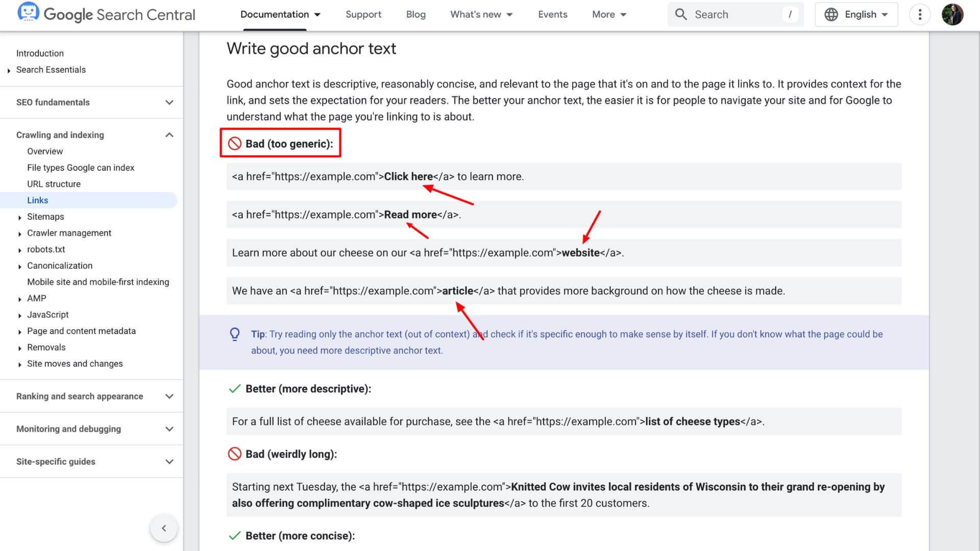Viewport: 980px width, 551px height.
Task: Expand the robots.txt tree item
Action: [x=19, y=250]
